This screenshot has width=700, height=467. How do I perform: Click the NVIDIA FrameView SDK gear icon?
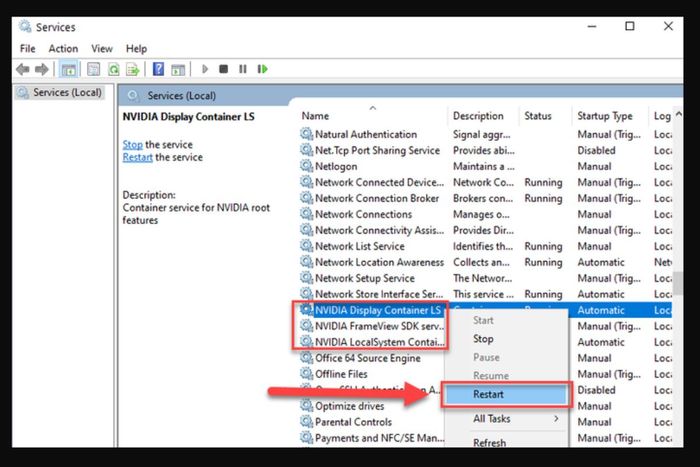(x=306, y=325)
